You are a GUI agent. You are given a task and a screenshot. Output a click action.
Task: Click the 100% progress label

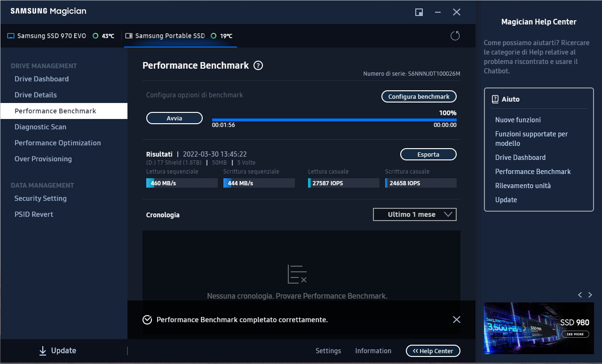coord(448,113)
